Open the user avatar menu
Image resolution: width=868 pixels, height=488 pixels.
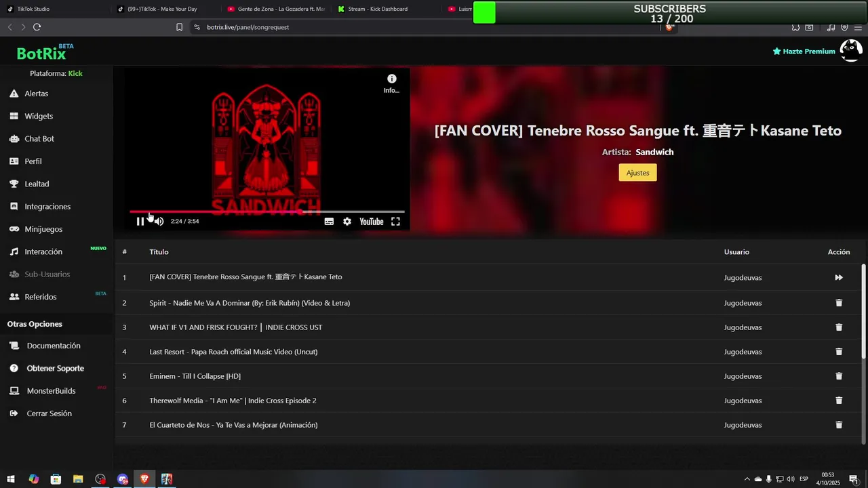tap(851, 51)
